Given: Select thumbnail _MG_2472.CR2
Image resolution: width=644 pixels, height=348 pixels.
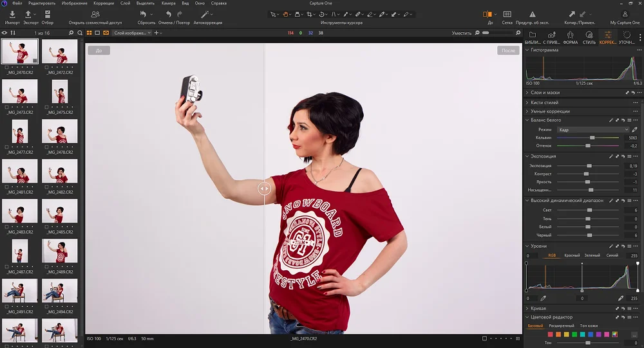Looking at the screenshot, I should click(x=59, y=51).
